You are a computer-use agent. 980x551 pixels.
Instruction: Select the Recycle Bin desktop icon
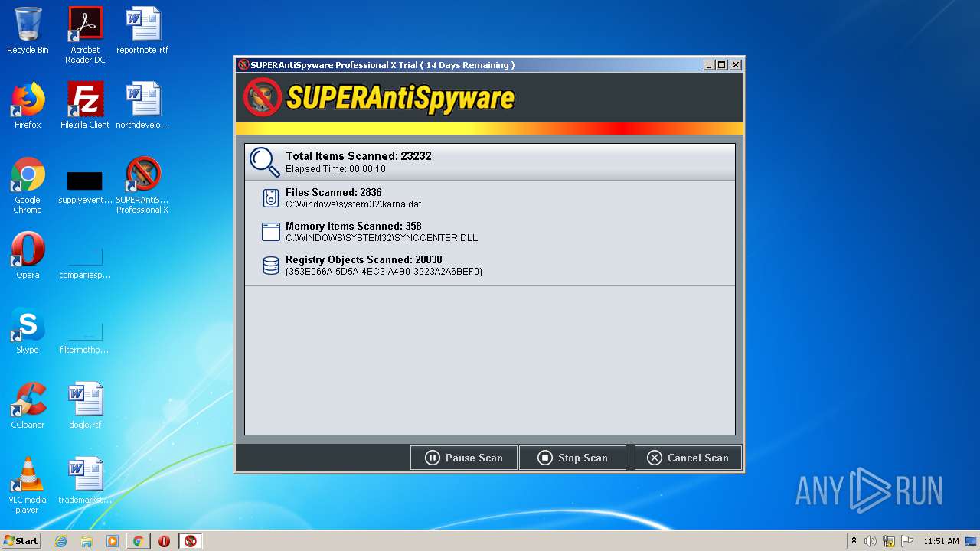28,31
